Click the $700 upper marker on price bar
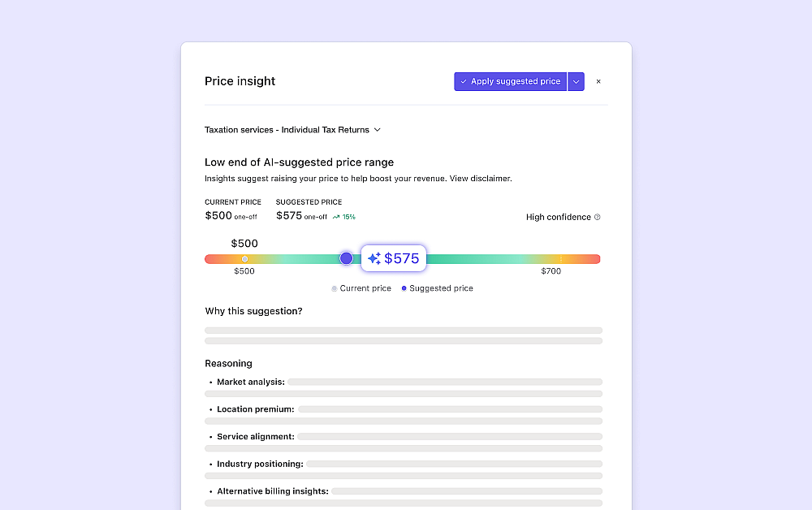Image resolution: width=812 pixels, height=510 pixels. click(x=560, y=259)
